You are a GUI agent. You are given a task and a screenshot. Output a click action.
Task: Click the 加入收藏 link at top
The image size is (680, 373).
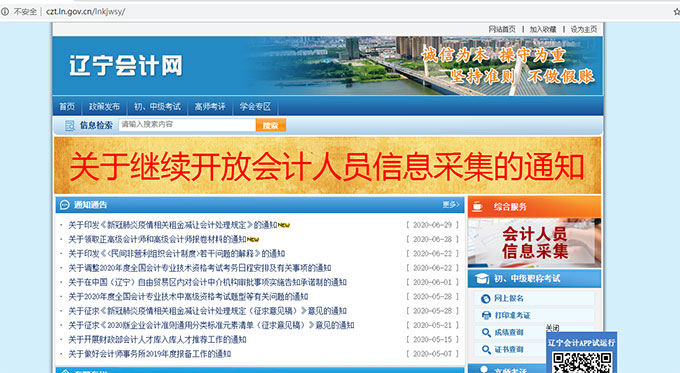pos(543,29)
